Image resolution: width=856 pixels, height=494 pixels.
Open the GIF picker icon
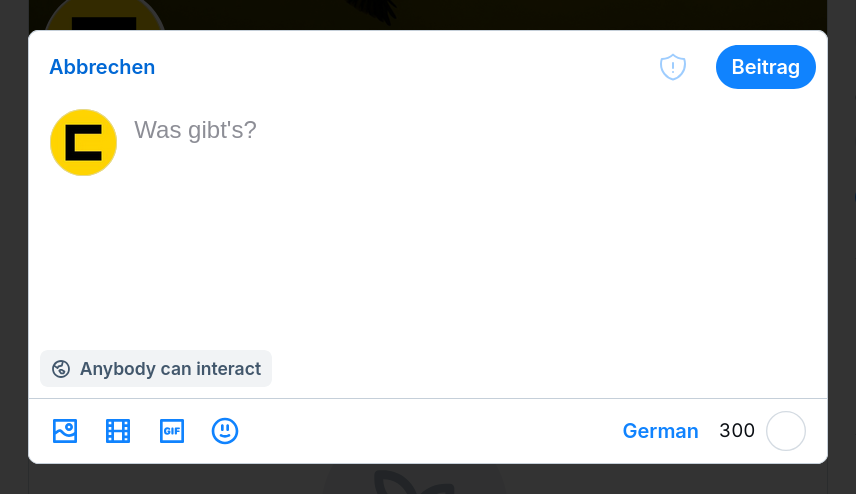171,431
